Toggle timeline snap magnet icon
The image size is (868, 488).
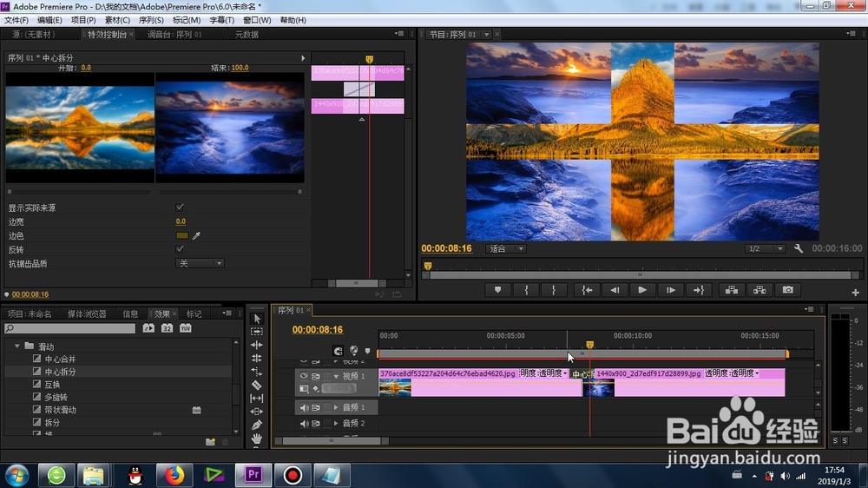[338, 351]
